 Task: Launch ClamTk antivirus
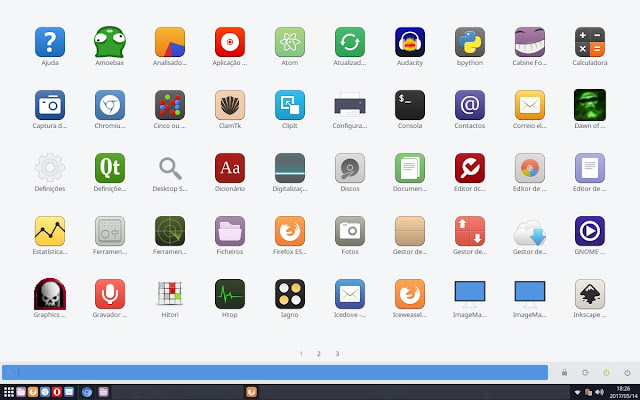tap(230, 105)
